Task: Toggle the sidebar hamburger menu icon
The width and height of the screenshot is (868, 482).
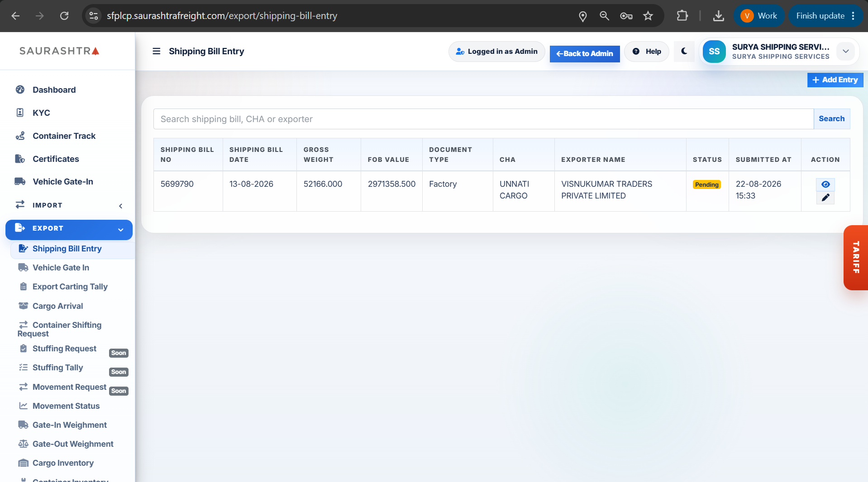Action: coord(157,51)
